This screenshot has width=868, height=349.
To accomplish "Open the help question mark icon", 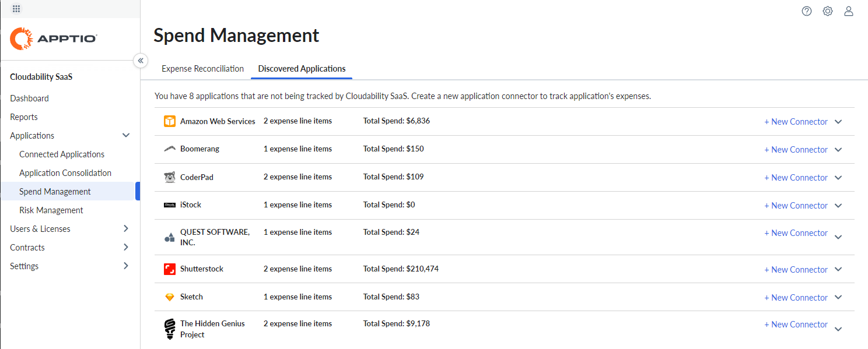I will [806, 10].
